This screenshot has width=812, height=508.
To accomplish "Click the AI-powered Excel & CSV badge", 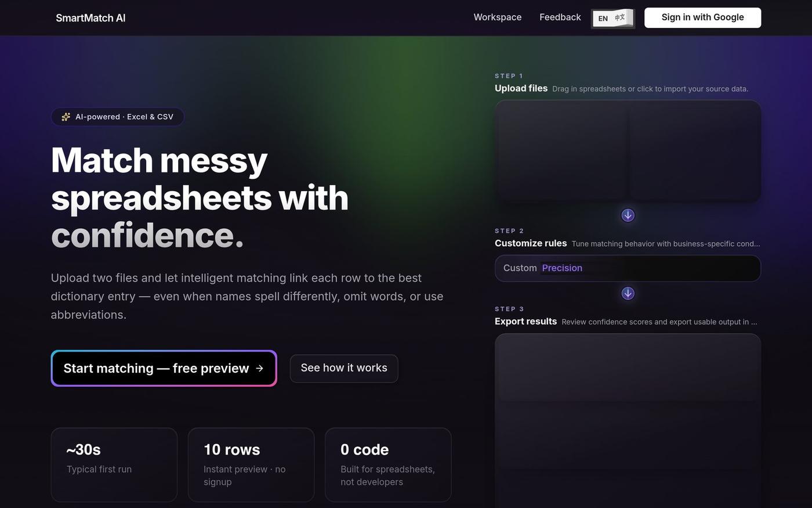I will pyautogui.click(x=118, y=117).
